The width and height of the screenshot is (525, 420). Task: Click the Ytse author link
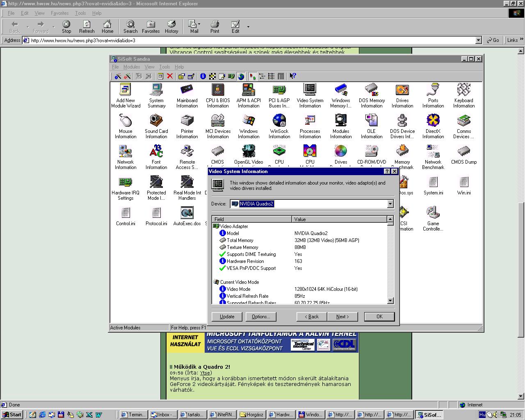pyautogui.click(x=205, y=373)
